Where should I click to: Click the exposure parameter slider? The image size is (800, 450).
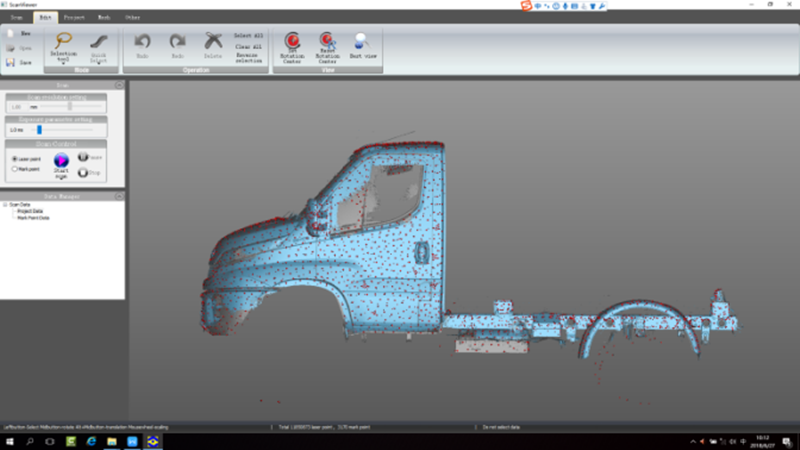[38, 130]
